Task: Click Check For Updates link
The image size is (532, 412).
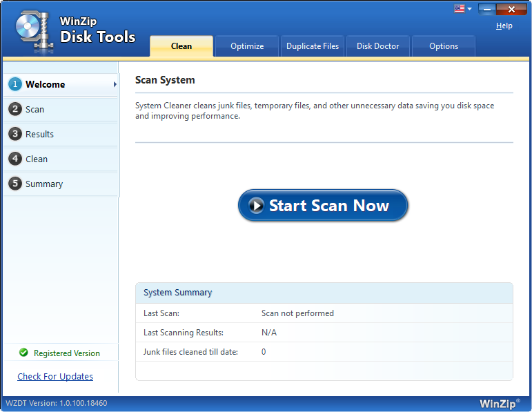Action: coord(55,376)
